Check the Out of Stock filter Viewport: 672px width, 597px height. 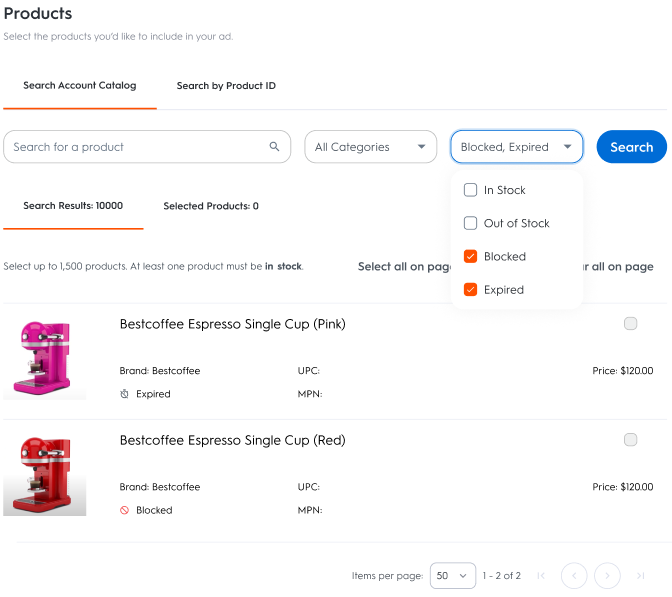471,223
